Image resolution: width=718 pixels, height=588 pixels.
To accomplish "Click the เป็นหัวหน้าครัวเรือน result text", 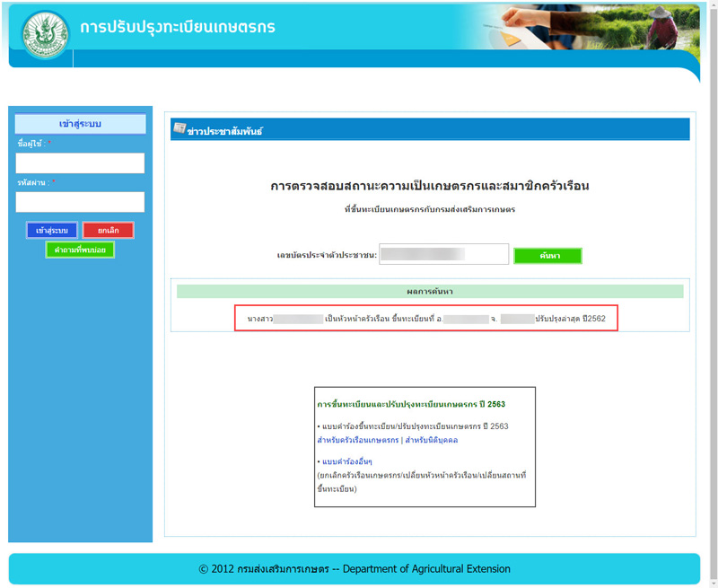I will click(x=356, y=319).
